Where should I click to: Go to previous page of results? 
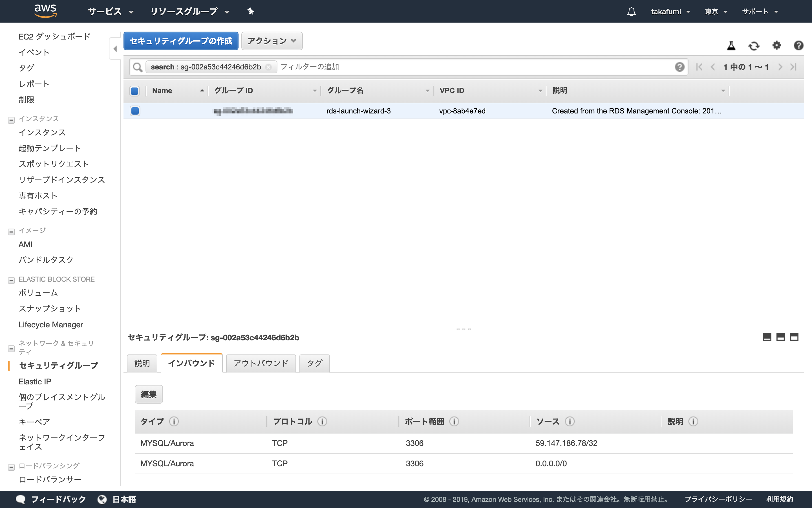click(712, 67)
